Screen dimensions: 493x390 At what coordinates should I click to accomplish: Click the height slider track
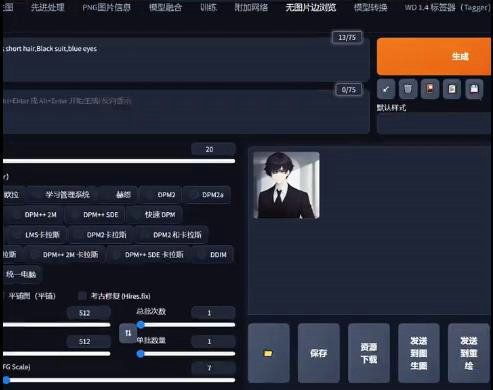(57, 354)
